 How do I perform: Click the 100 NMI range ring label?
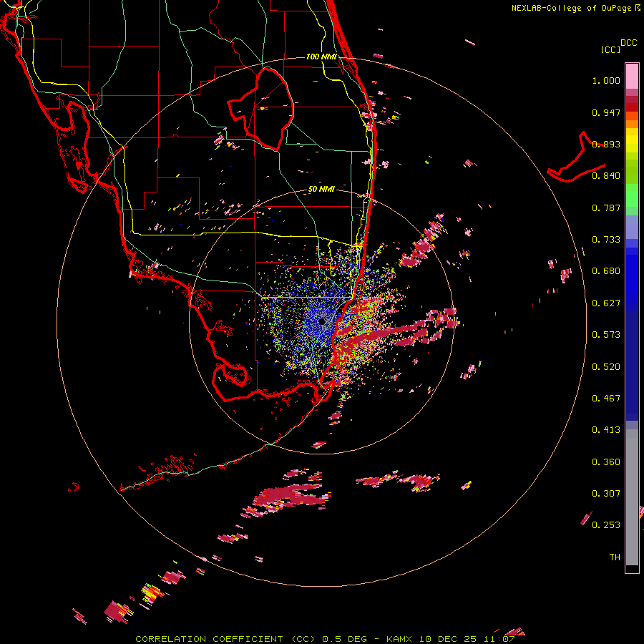click(321, 57)
